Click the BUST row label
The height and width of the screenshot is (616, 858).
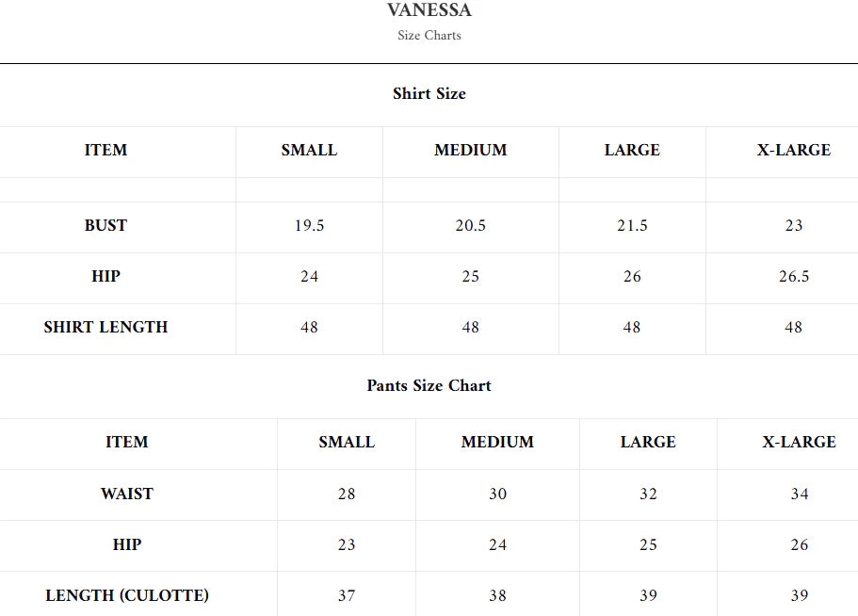tap(105, 225)
